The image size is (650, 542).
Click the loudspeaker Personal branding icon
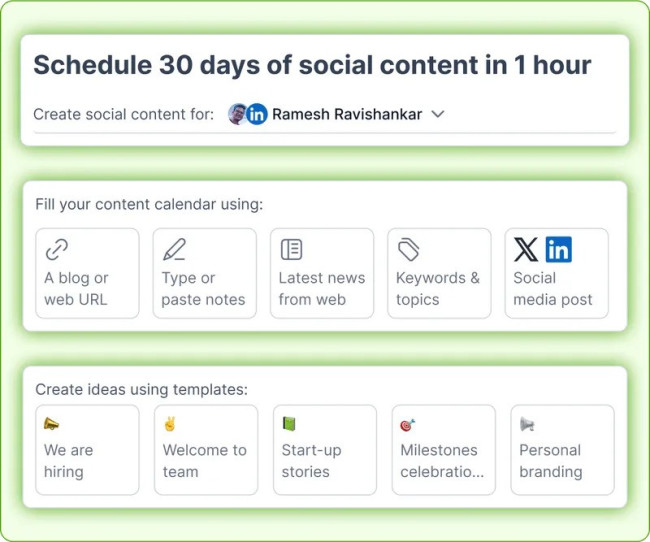tap(527, 424)
